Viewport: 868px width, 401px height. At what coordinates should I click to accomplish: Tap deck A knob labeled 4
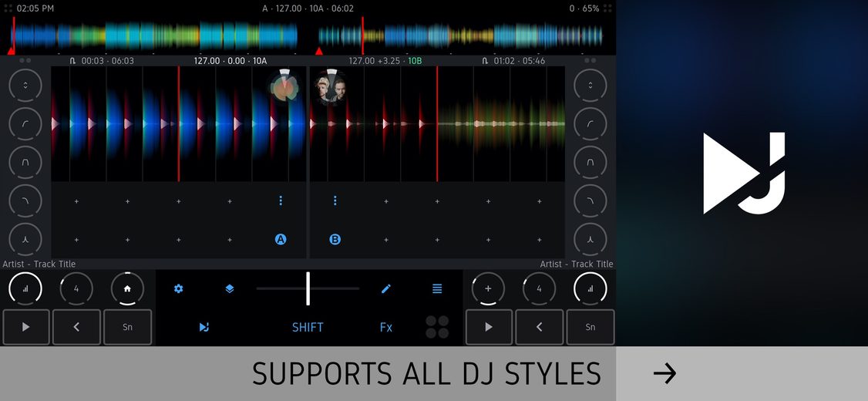coord(76,288)
